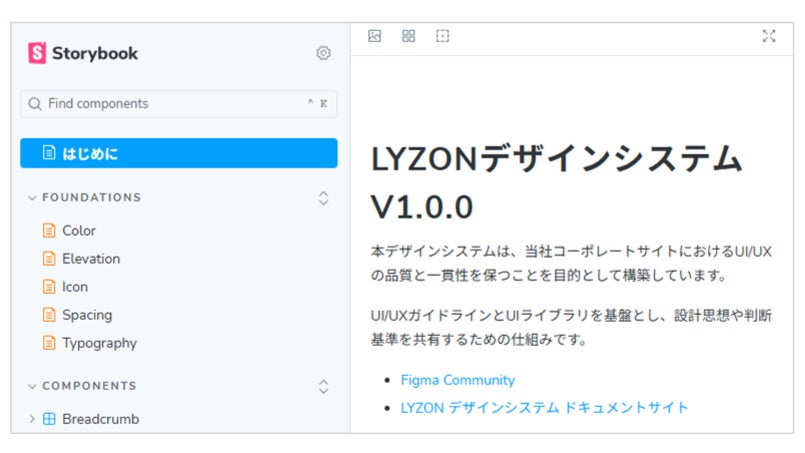Viewport: 805px width, 453px height.
Task: Click the document icon beside Color
Action: (x=49, y=231)
